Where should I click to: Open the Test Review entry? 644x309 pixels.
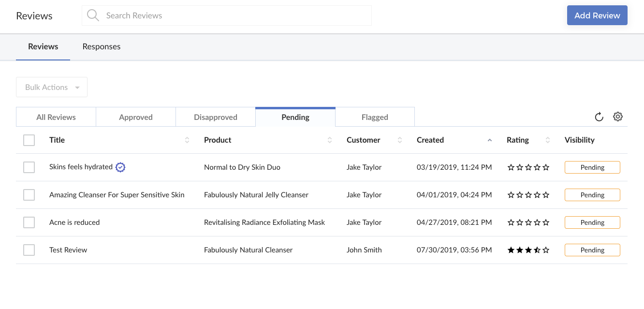[x=68, y=250]
